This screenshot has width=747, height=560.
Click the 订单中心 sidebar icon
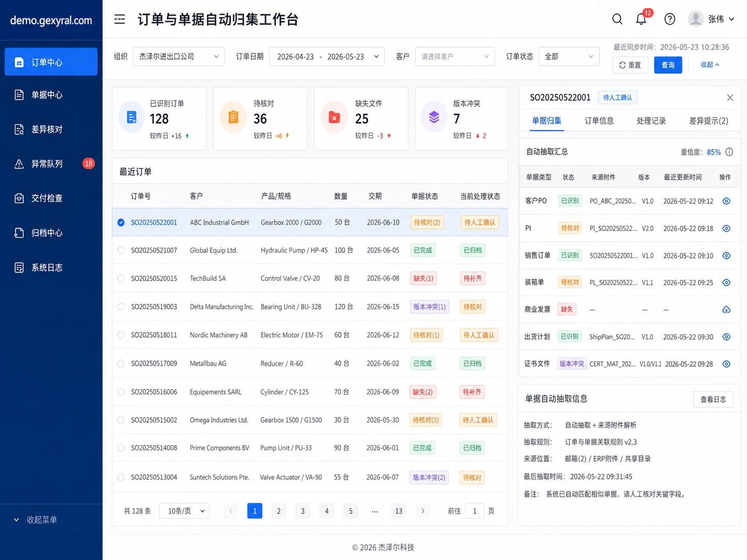pyautogui.click(x=19, y=62)
